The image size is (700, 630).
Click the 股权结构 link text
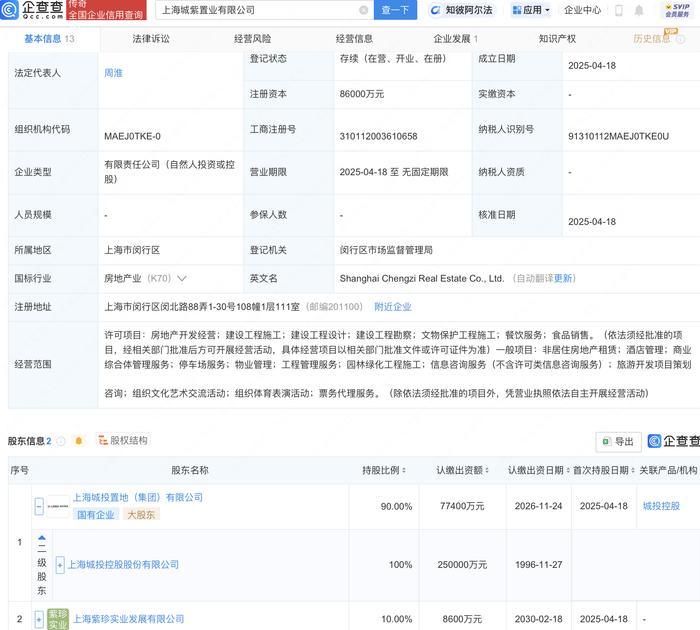(129, 441)
